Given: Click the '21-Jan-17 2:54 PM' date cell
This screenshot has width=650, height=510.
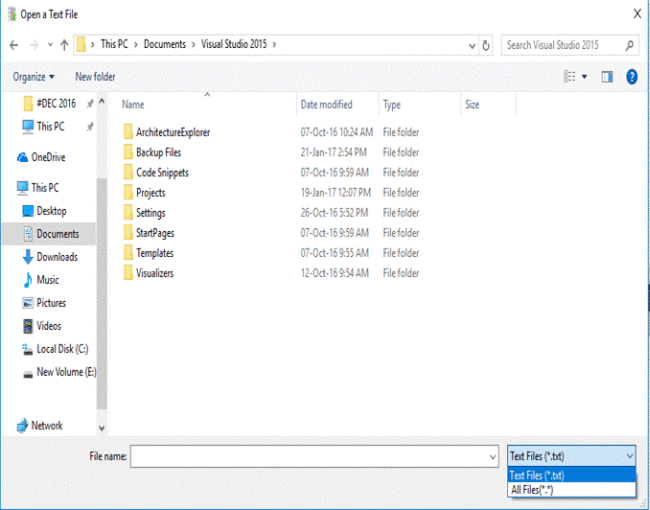Looking at the screenshot, I should point(334,152).
